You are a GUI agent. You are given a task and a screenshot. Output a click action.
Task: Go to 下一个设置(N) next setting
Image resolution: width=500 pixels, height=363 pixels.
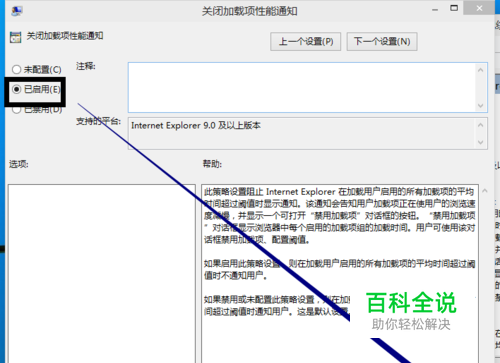tap(382, 42)
